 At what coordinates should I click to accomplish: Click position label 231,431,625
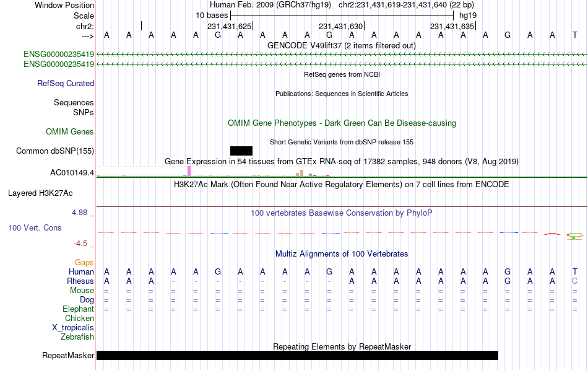tap(229, 26)
